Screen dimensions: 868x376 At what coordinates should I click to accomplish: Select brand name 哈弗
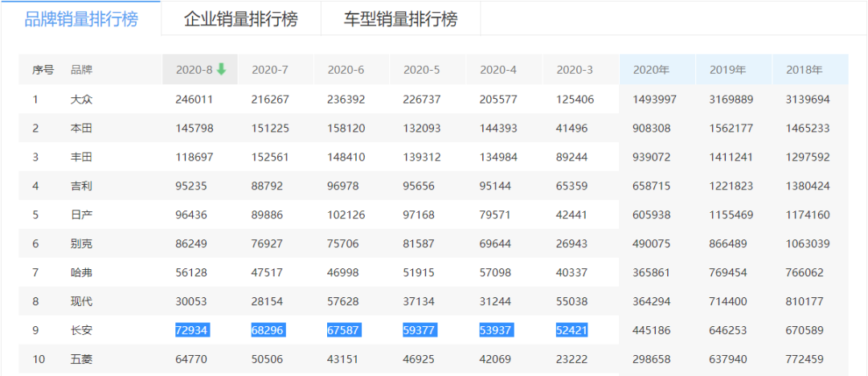[81, 272]
